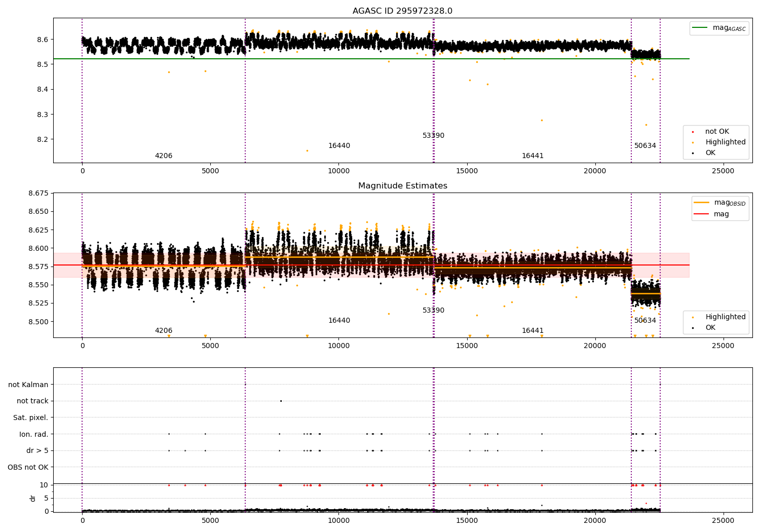Image resolution: width=760 pixels, height=532 pixels.
Task: Click the title 'AGASC ID 295972328.0'
Action: point(402,11)
